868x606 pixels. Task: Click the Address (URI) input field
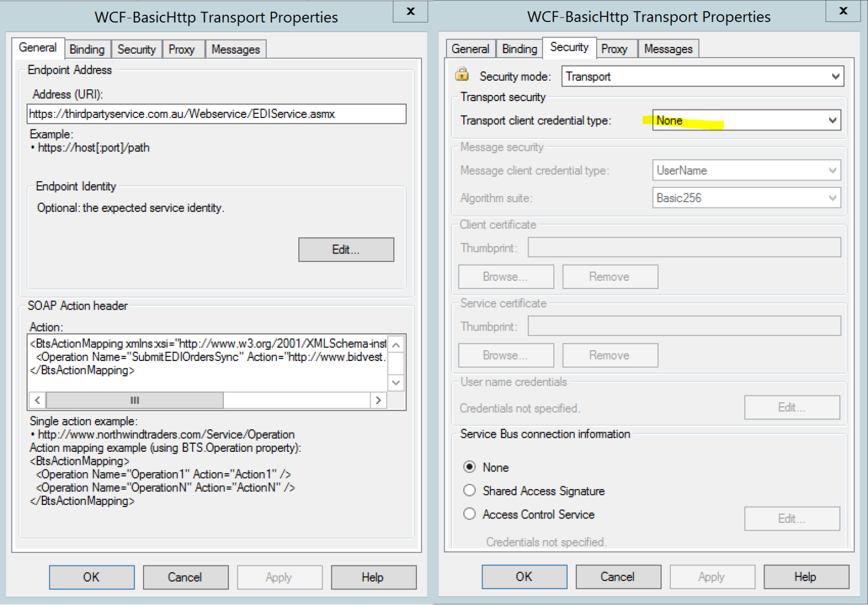click(216, 114)
